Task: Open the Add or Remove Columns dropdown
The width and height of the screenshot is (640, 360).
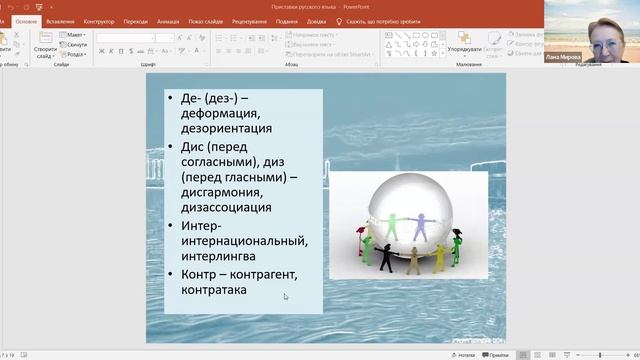Action: (x=262, y=51)
